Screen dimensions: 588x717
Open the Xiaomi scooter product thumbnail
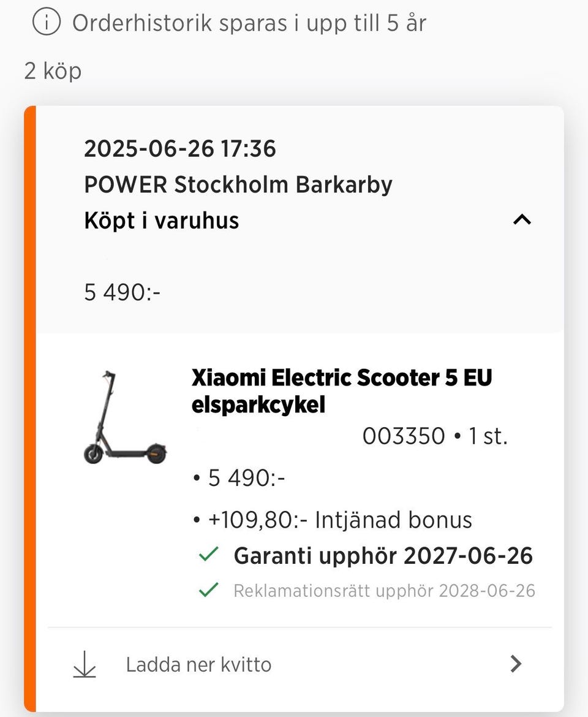124,417
